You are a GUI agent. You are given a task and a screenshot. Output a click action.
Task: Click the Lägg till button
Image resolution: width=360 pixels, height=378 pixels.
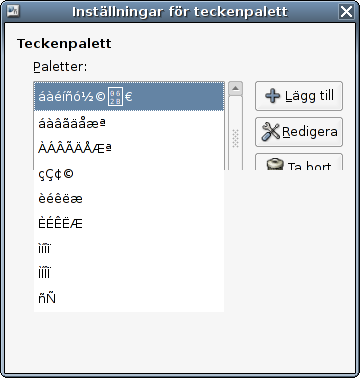tap(299, 96)
